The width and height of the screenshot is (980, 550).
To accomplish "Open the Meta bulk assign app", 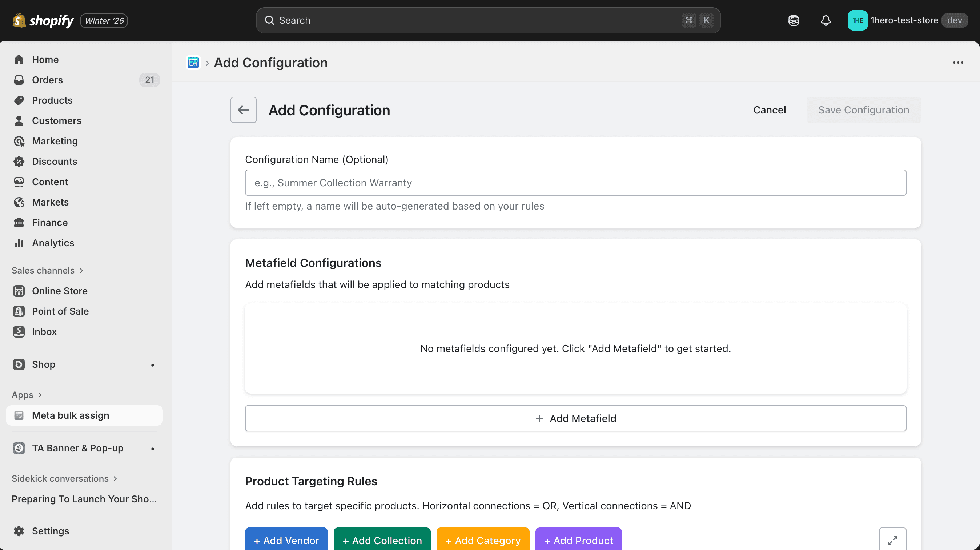I will [x=70, y=415].
